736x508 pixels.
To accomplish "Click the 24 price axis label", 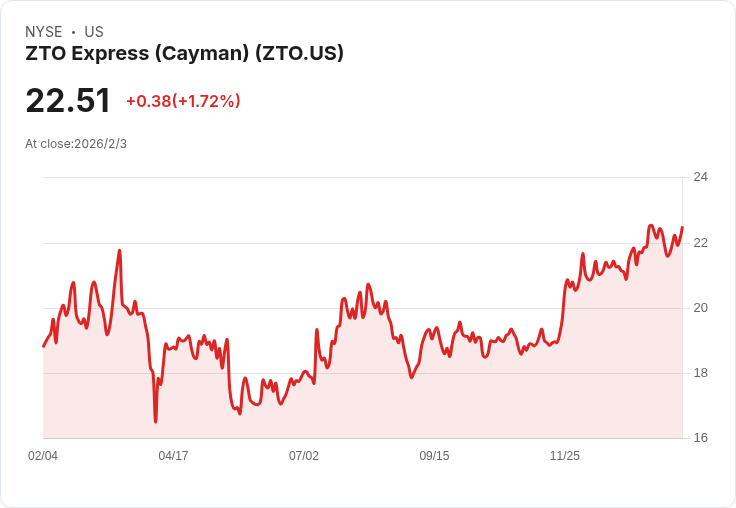I will (701, 177).
